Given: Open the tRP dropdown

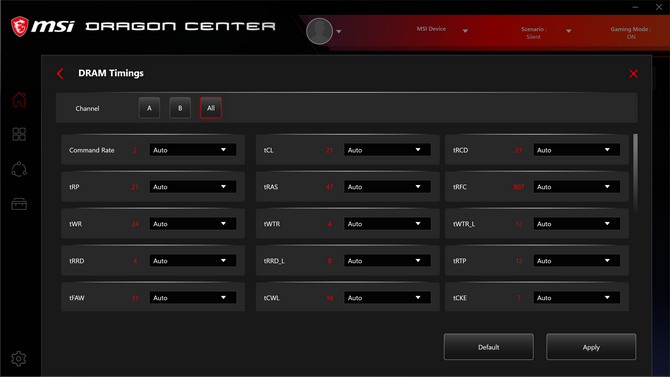Looking at the screenshot, I should click(193, 187).
